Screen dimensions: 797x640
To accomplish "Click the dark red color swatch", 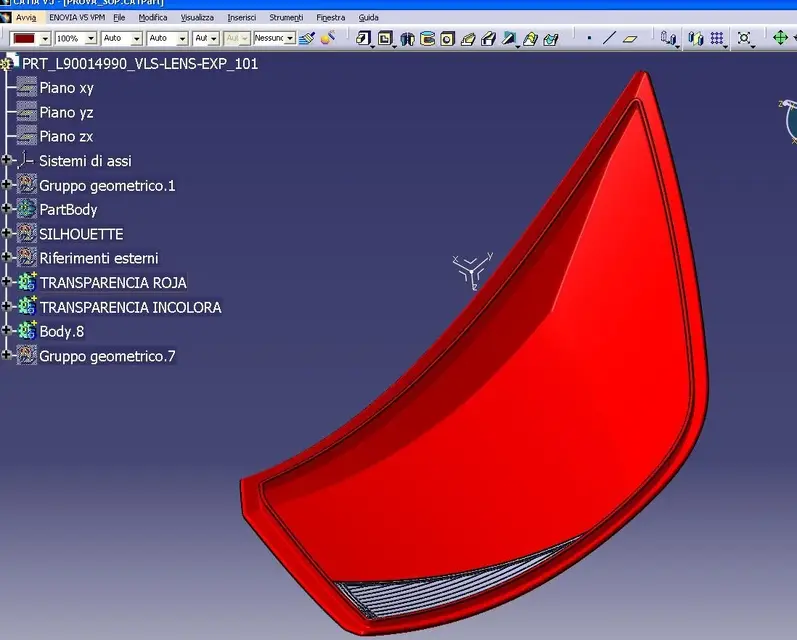I will click(x=24, y=38).
